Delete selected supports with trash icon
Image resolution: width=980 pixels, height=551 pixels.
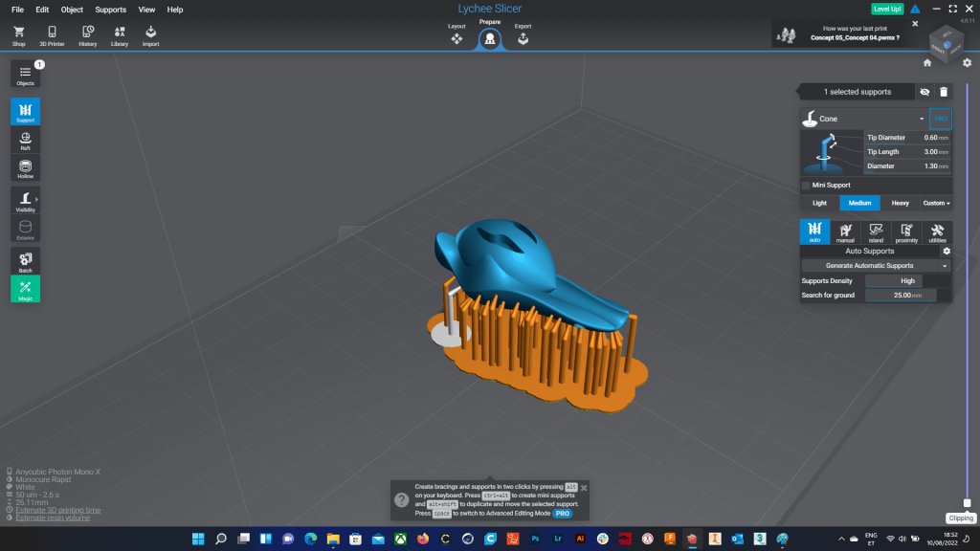[x=944, y=92]
